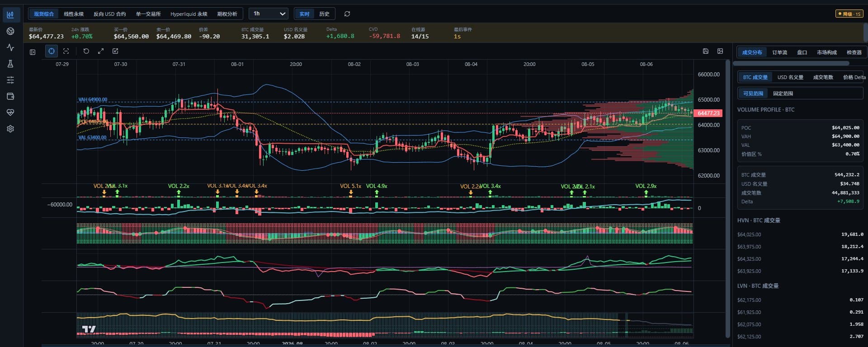This screenshot has height=347, width=868.
Task: Activate the crosshair tool in chart toolbar
Action: [52, 51]
